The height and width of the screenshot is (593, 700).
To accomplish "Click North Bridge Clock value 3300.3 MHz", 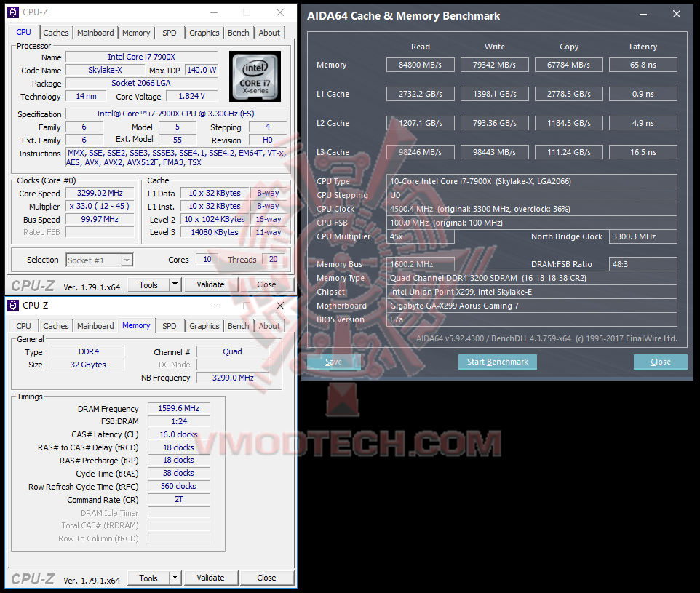I will pos(643,236).
